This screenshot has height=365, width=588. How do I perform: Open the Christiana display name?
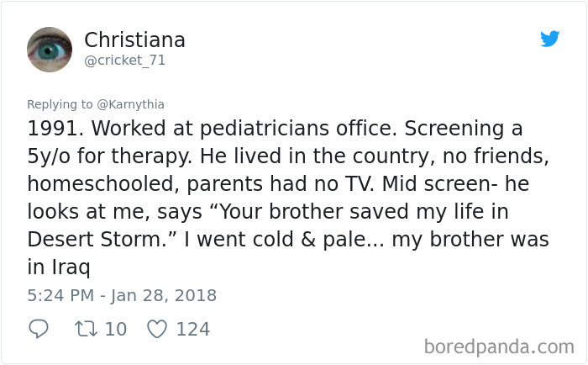134,40
